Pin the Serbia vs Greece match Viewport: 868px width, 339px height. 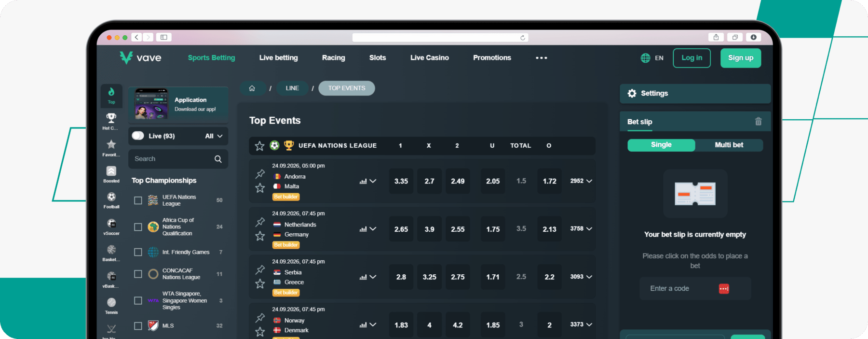point(260,269)
